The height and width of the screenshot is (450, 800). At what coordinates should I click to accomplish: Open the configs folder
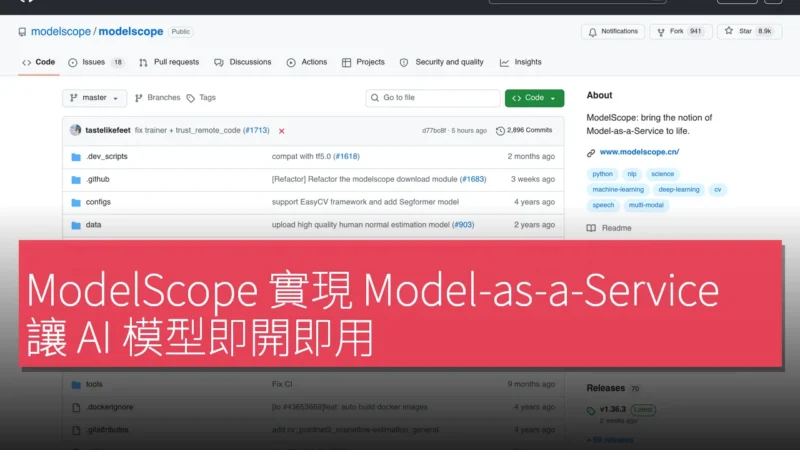(x=98, y=202)
